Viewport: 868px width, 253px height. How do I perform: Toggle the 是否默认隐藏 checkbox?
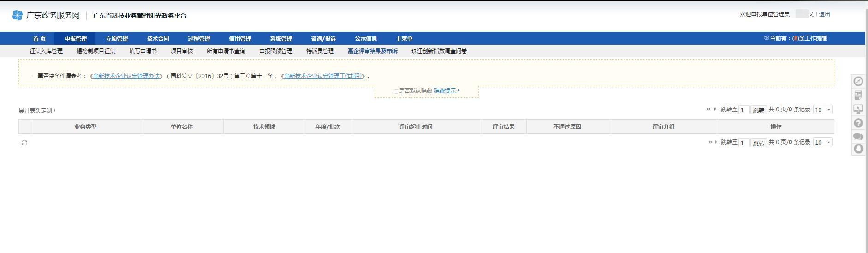[396, 91]
